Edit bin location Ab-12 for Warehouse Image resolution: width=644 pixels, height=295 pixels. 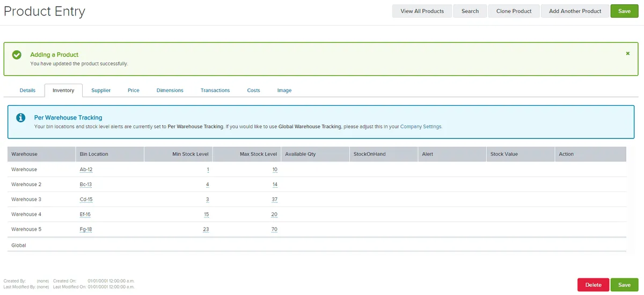tap(86, 169)
